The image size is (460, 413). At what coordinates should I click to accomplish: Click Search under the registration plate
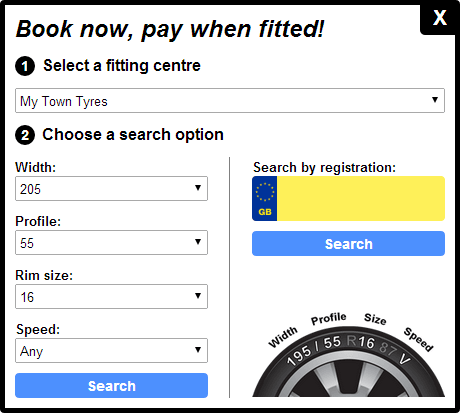348,244
